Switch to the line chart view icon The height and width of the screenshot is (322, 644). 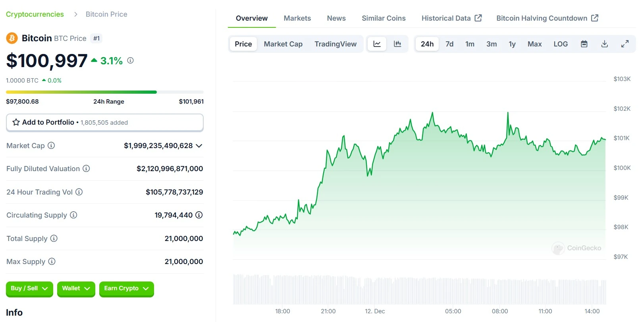pos(377,44)
